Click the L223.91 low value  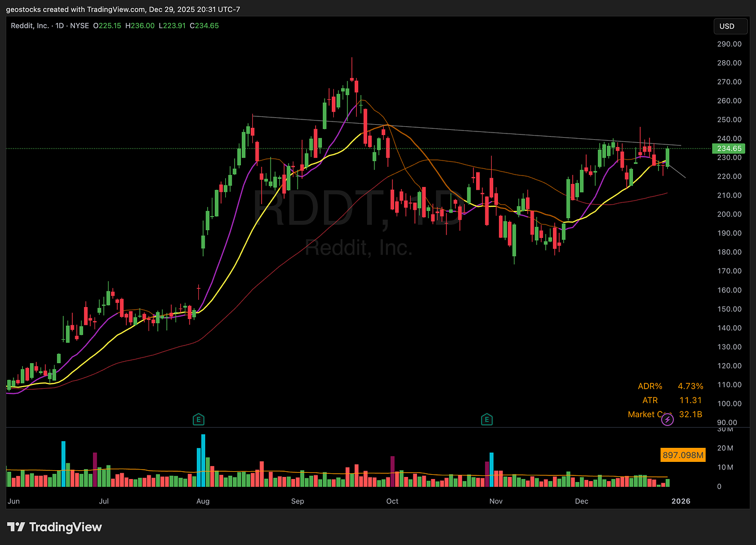172,25
